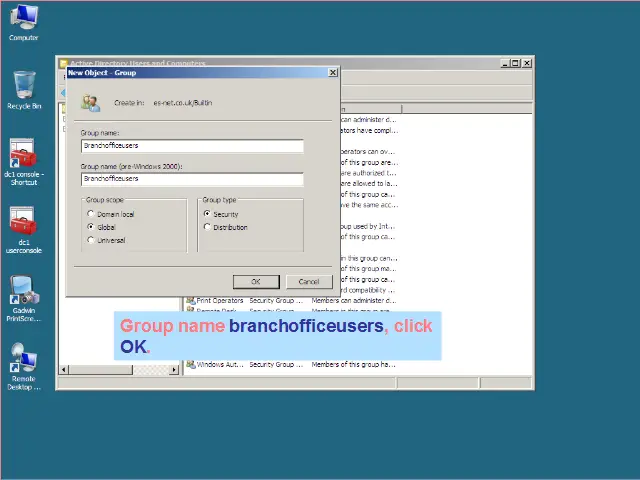Click the Group name text field
Image resolution: width=640 pixels, height=480 pixels.
(191, 146)
